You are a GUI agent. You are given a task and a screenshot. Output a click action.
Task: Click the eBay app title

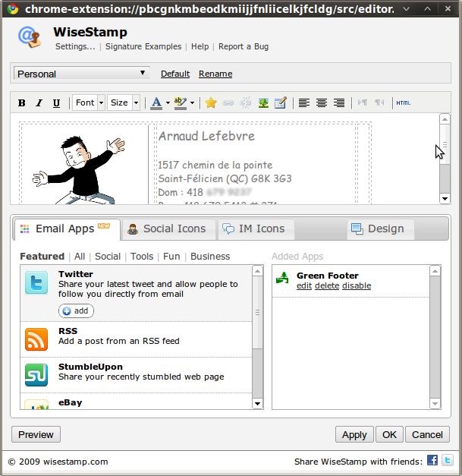click(70, 402)
